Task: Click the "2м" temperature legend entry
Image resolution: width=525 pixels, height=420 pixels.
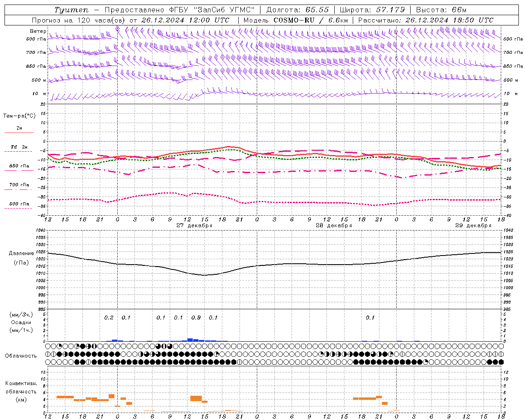Action: (x=19, y=128)
